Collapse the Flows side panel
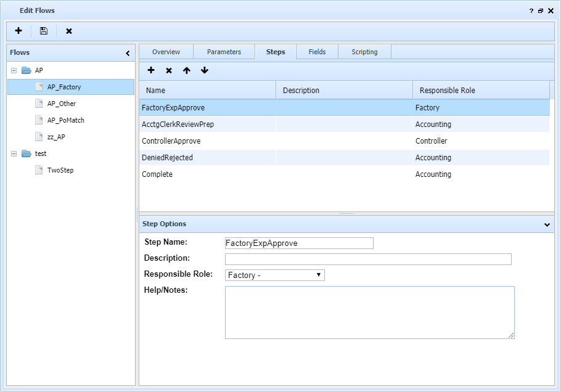The height and width of the screenshot is (392, 561). click(128, 53)
